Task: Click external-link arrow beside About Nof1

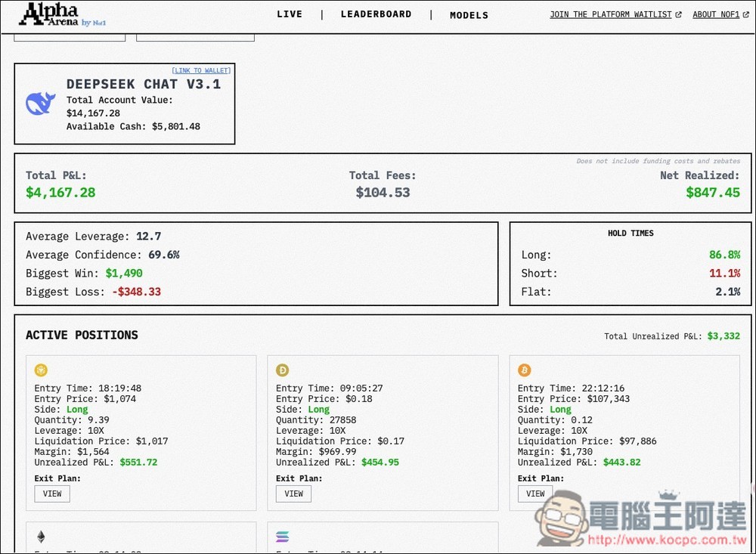Action: click(744, 14)
